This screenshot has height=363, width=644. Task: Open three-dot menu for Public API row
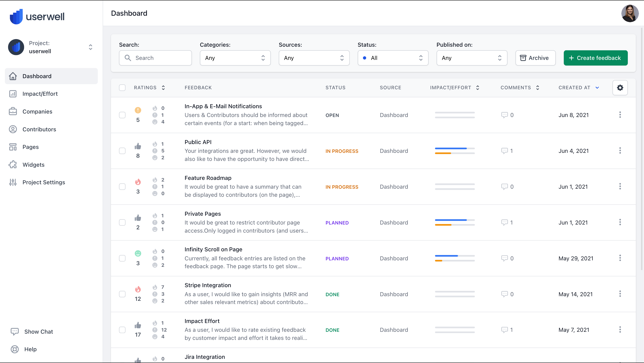coord(620,151)
